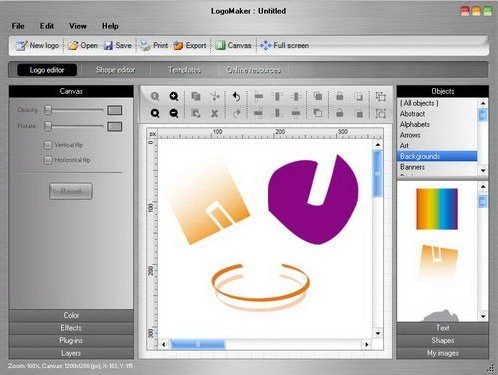This screenshot has height=375, width=498.
Task: Click the New logo toolbar icon
Action: [21, 45]
